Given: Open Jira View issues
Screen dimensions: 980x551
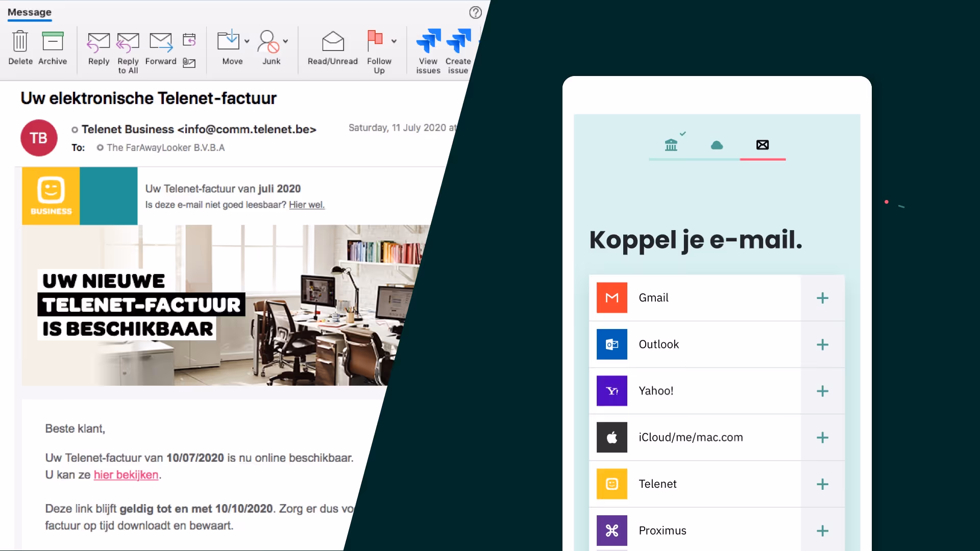Looking at the screenshot, I should [x=428, y=42].
